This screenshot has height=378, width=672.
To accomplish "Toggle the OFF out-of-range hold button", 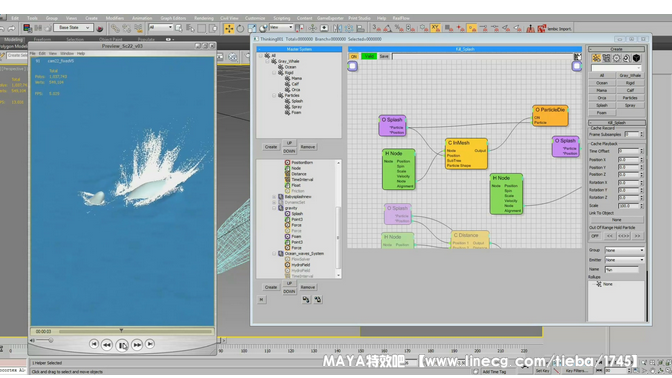I will (x=594, y=236).
